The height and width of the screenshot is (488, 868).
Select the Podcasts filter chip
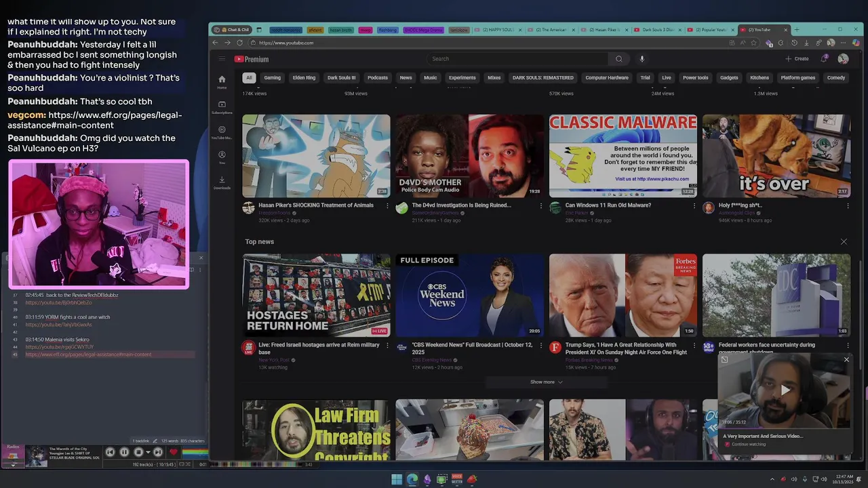pos(378,78)
